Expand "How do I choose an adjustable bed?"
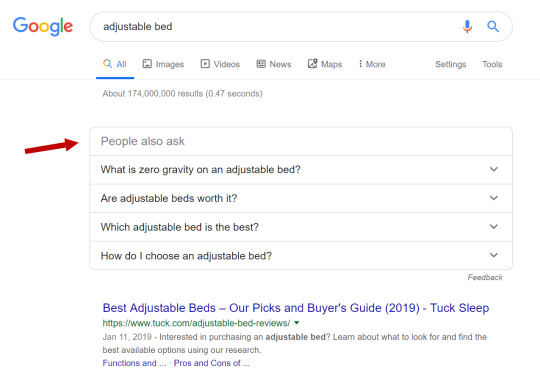 pos(301,255)
